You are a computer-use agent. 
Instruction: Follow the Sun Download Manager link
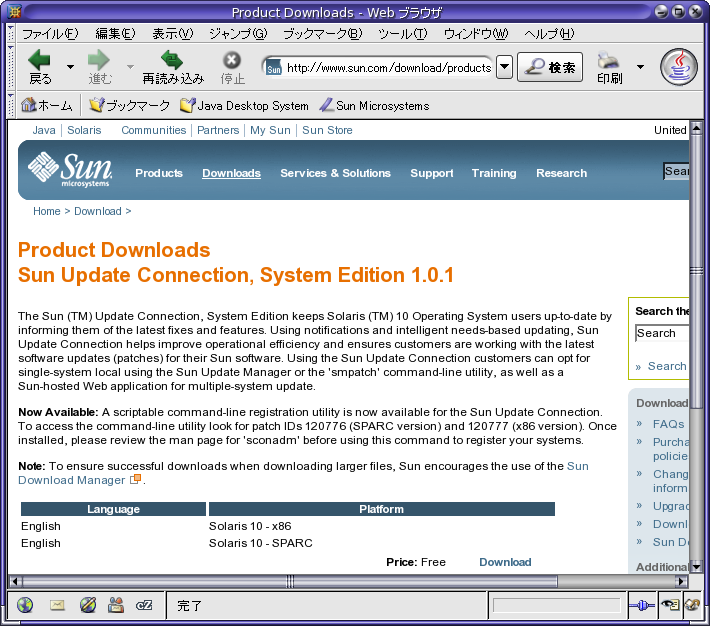coord(72,480)
